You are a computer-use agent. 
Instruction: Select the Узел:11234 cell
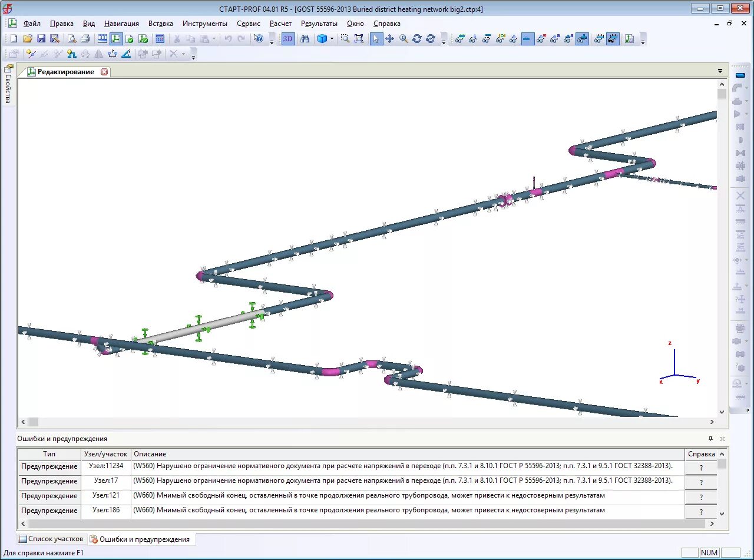(x=106, y=466)
